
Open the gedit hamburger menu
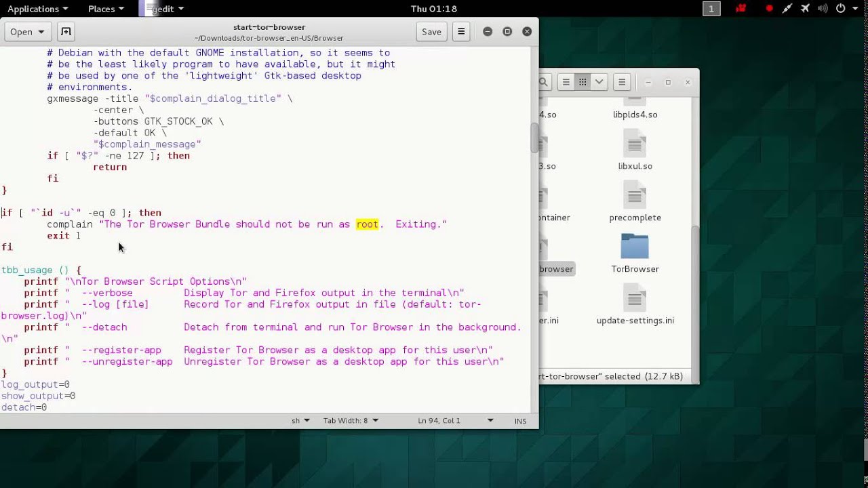(461, 32)
